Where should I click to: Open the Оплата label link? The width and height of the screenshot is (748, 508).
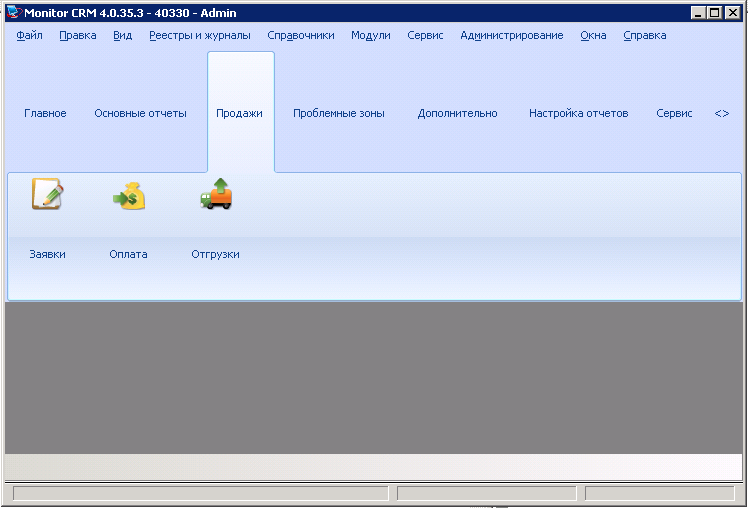click(128, 254)
